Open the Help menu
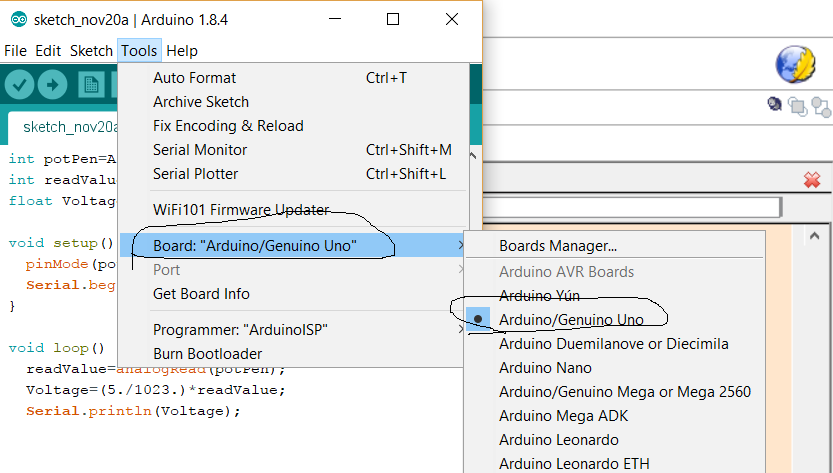The width and height of the screenshot is (833, 473). (x=182, y=51)
